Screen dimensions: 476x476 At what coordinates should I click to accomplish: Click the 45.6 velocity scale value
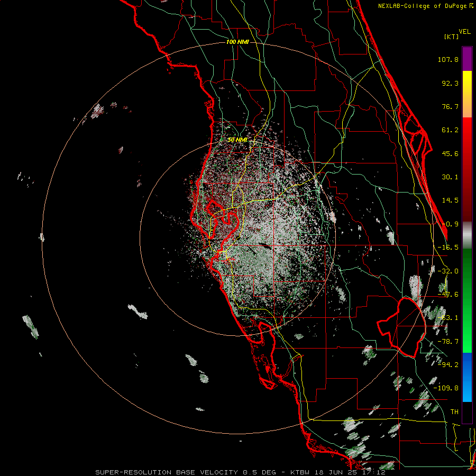[x=450, y=153]
